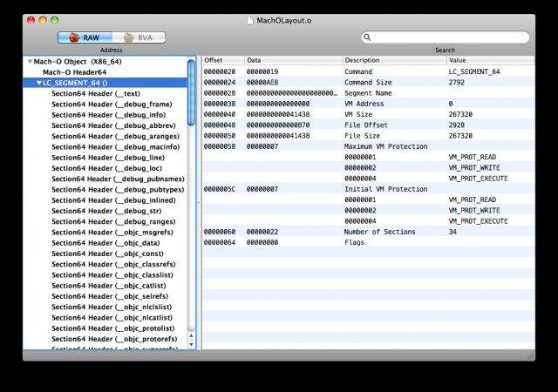Select Section64 Header (__text)
The height and width of the screenshot is (392, 558).
(x=96, y=93)
